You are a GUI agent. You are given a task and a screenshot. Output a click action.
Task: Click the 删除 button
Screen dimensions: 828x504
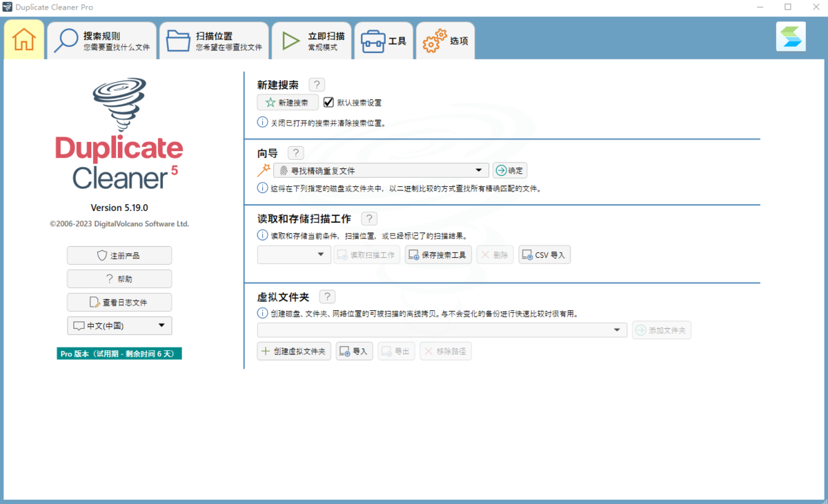[495, 255]
